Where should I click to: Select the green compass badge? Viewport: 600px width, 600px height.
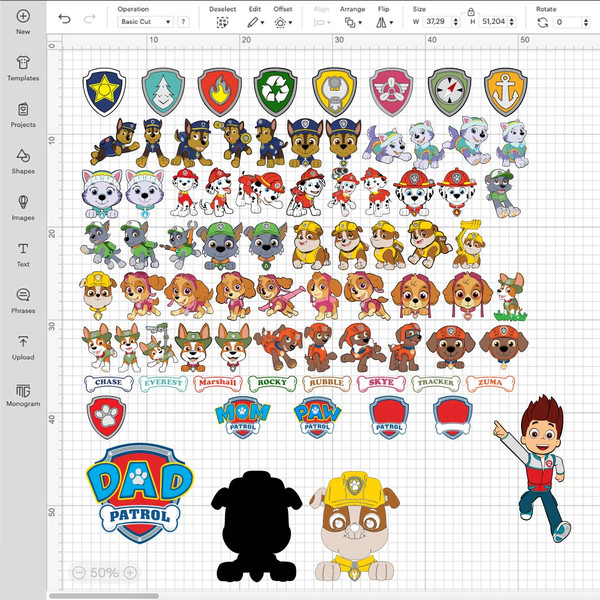[450, 92]
